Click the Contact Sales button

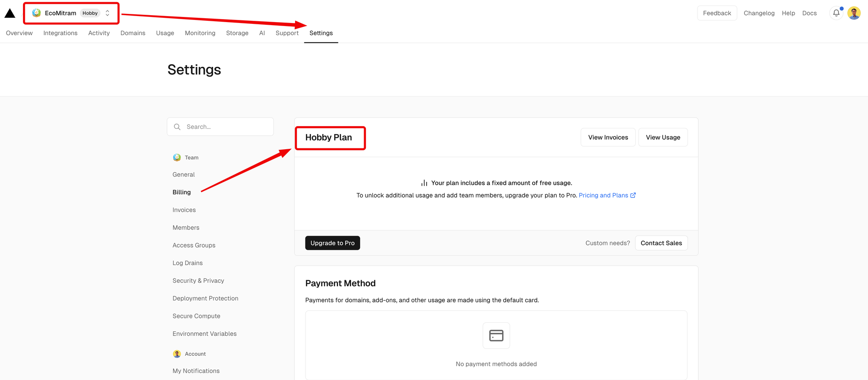(x=661, y=243)
